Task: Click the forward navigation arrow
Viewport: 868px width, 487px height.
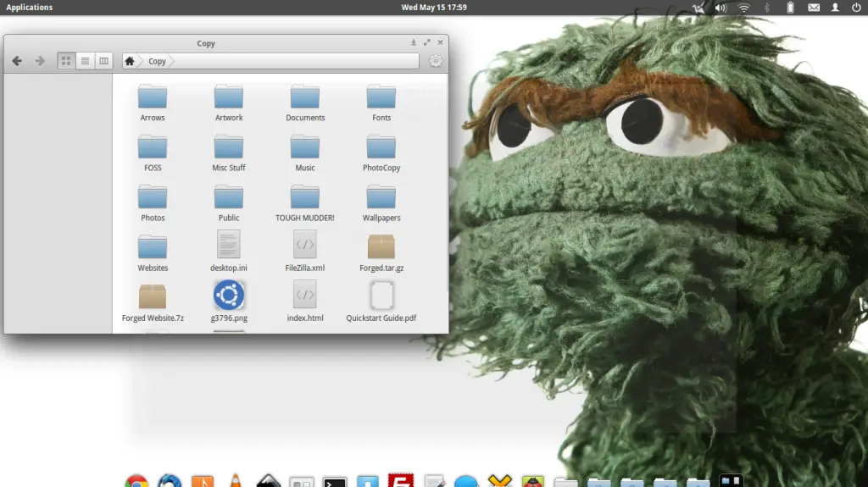Action: 39,61
